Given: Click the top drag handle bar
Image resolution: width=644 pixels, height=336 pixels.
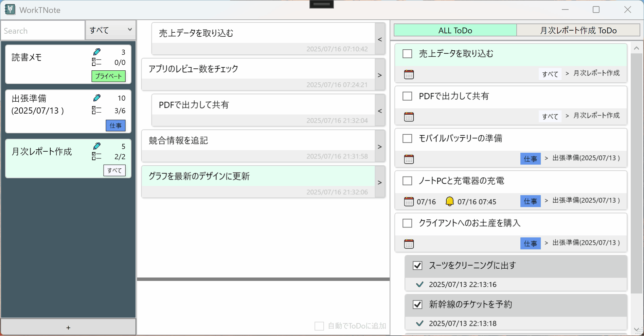Looking at the screenshot, I should 322,4.
